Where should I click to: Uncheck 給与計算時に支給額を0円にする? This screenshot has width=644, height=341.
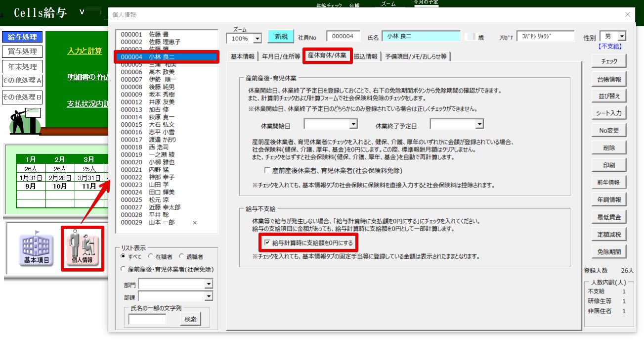(267, 243)
